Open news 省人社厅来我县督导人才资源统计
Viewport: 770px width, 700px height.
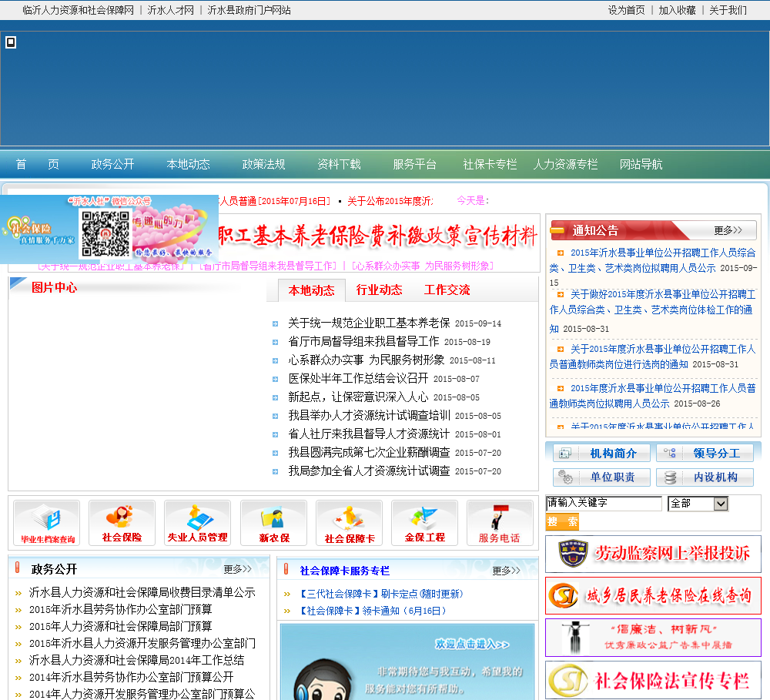coord(369,434)
